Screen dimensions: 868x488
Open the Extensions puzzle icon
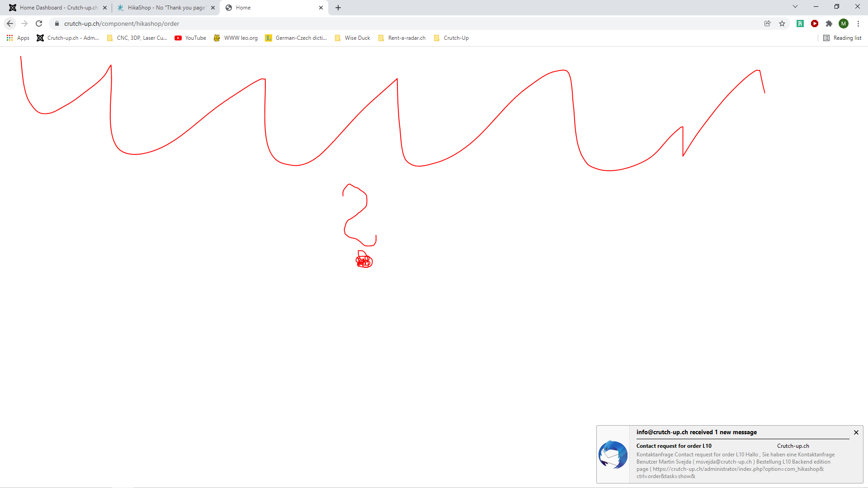click(829, 23)
